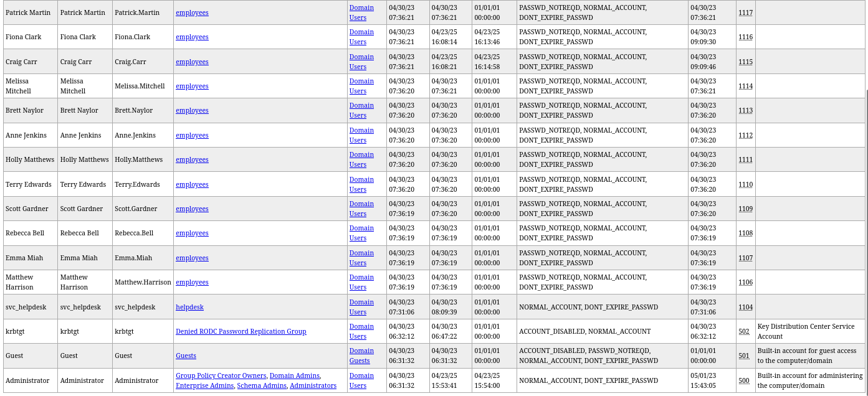Open Domain Users link for Holly Matthews

pos(361,159)
